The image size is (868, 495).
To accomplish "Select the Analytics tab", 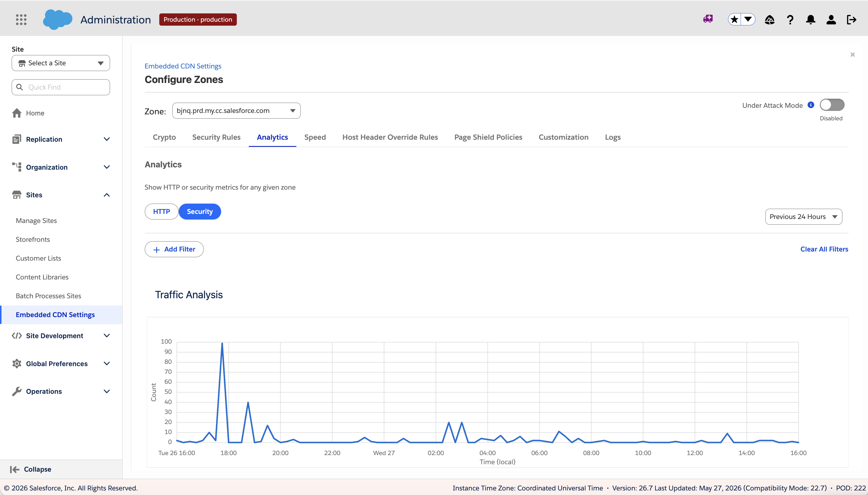I will pyautogui.click(x=272, y=137).
